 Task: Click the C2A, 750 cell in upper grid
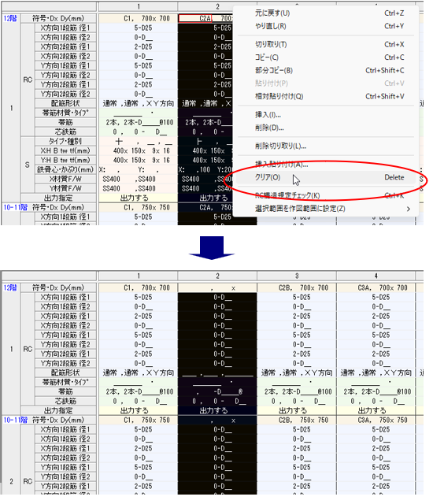[205, 207]
